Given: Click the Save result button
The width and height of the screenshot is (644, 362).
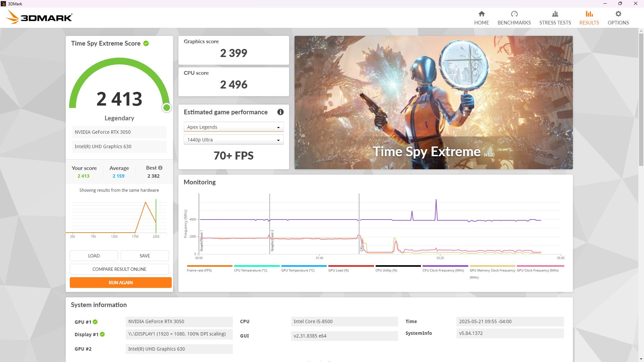Looking at the screenshot, I should coord(145,256).
